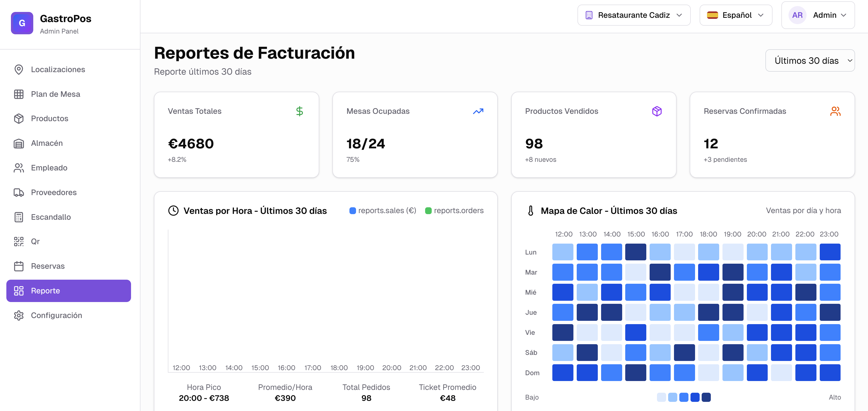Image resolution: width=868 pixels, height=411 pixels.
Task: Go to Almacén in the sidebar
Action: point(47,143)
